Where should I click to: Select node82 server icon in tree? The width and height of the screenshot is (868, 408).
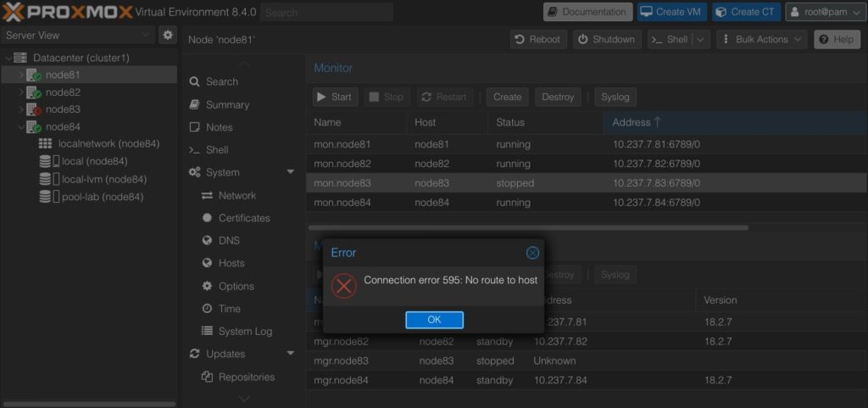(34, 92)
